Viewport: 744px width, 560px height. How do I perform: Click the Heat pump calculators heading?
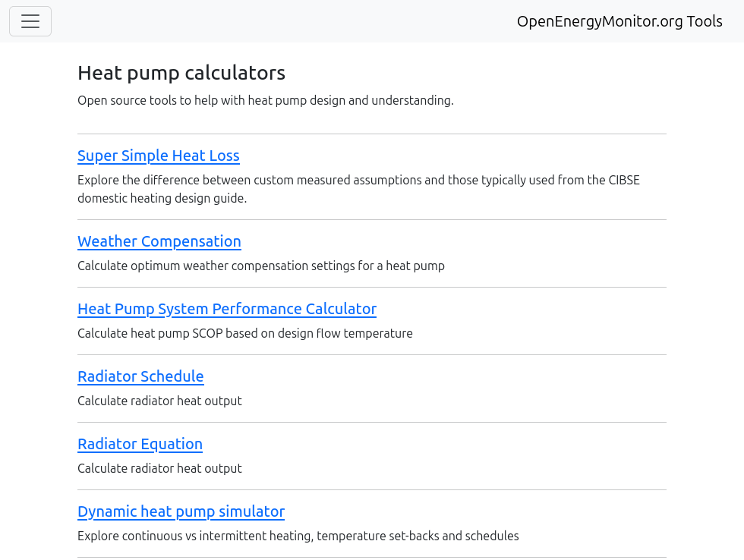pos(181,73)
